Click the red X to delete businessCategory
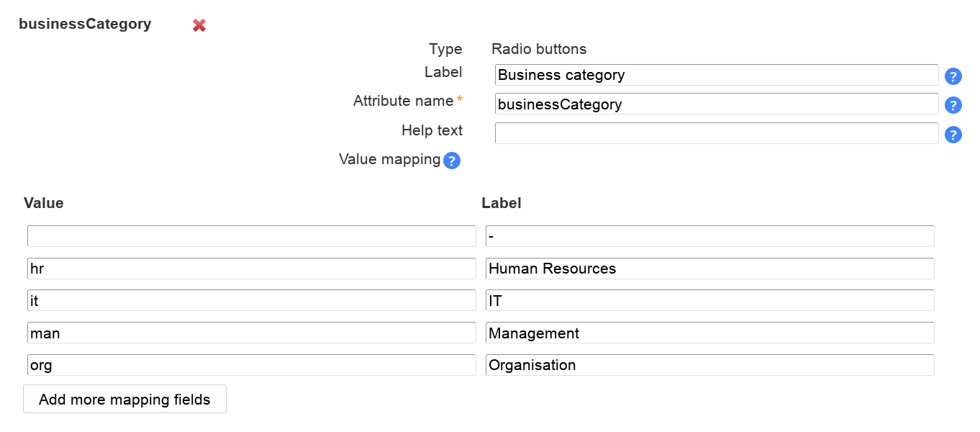Screen dimensions: 980x432 199,25
